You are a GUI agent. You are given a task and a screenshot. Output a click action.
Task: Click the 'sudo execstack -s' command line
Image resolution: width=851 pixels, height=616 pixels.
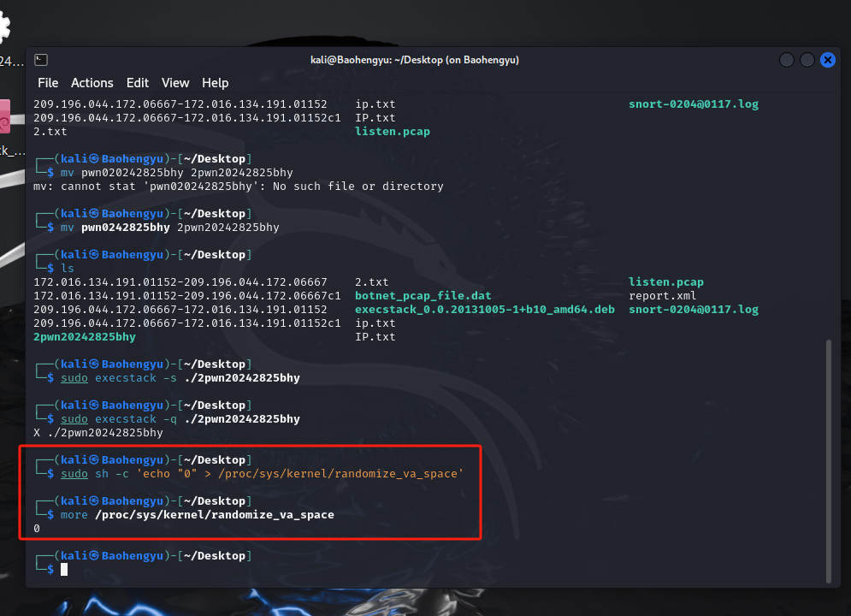(180, 378)
